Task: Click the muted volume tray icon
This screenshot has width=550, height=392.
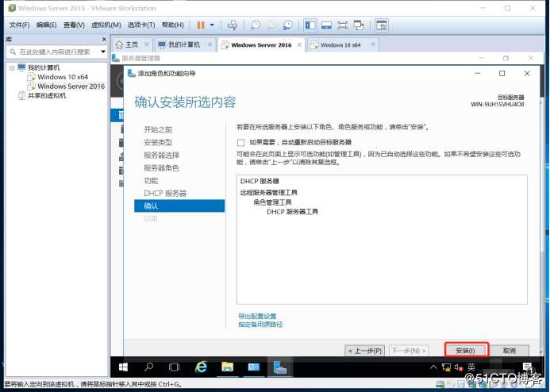Action: (x=459, y=367)
